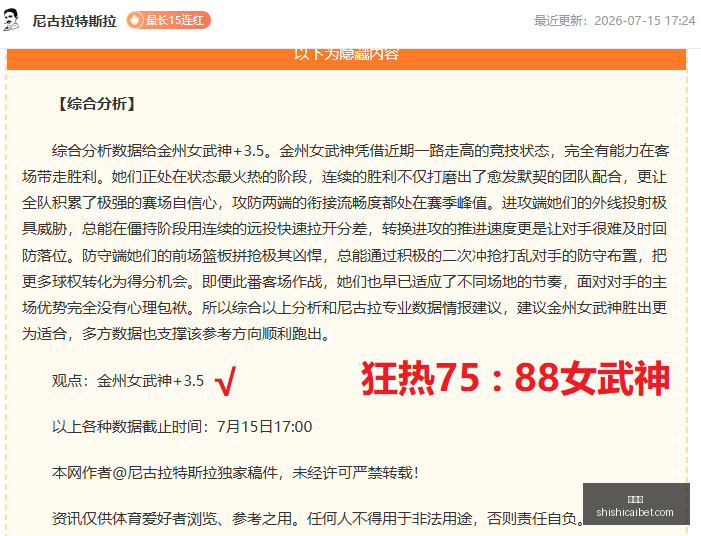Select the line 观点：金州女武神+3.5
The width and height of the screenshot is (701, 536).
click(128, 381)
